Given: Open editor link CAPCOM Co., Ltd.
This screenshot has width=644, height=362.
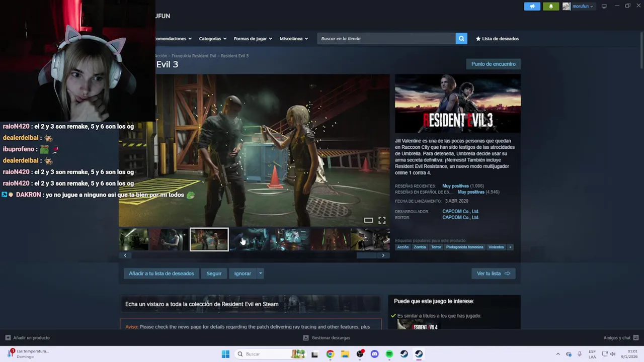Looking at the screenshot, I should 460,218.
